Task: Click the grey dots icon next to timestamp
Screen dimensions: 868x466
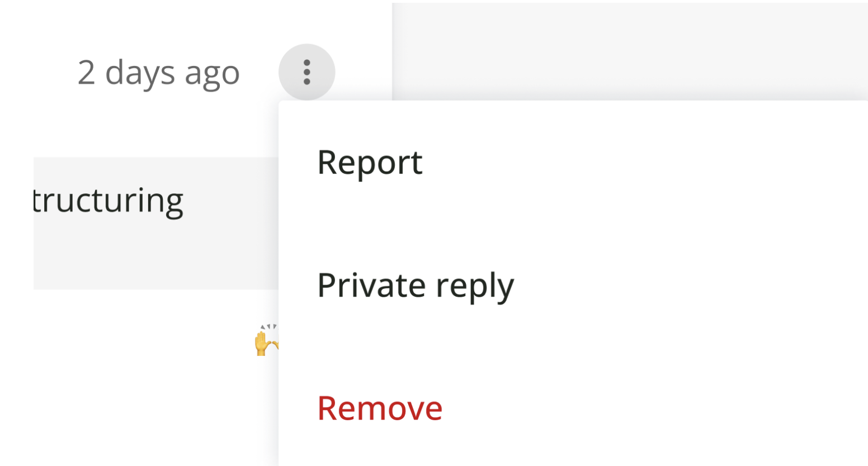Action: point(306,71)
